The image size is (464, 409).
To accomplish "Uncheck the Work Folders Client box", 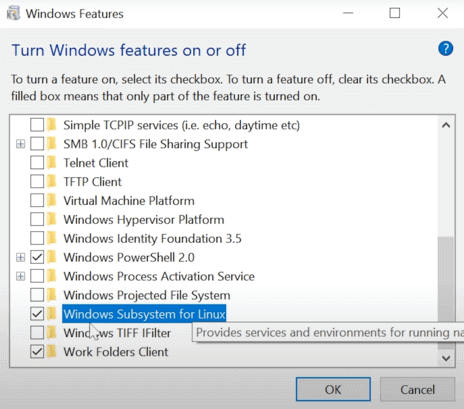I will click(37, 352).
